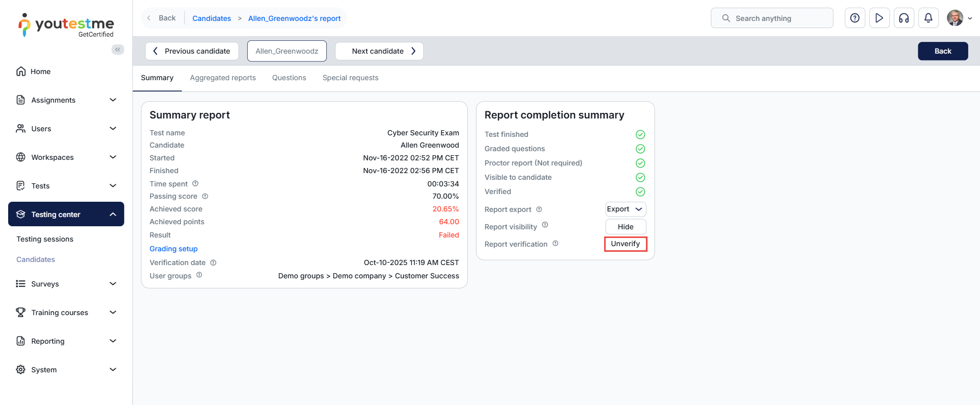
Task: Click the info icon next to Passing score
Action: [205, 196]
